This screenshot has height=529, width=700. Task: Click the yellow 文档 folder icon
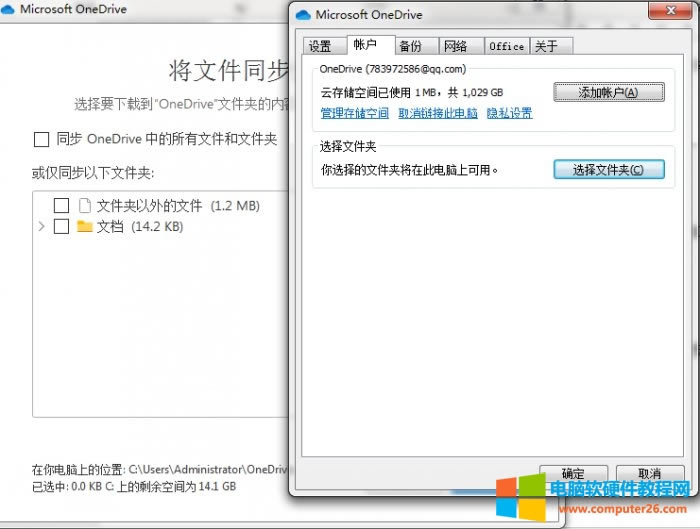[85, 227]
